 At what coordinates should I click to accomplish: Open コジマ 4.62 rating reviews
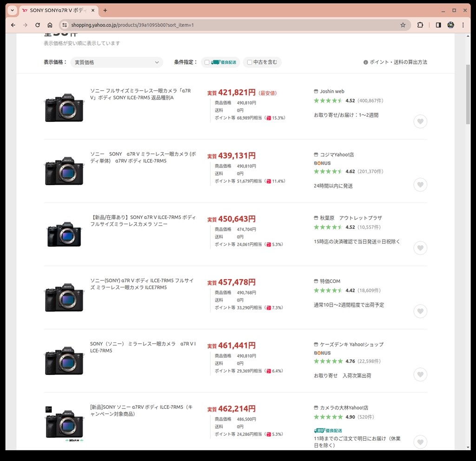[349, 171]
